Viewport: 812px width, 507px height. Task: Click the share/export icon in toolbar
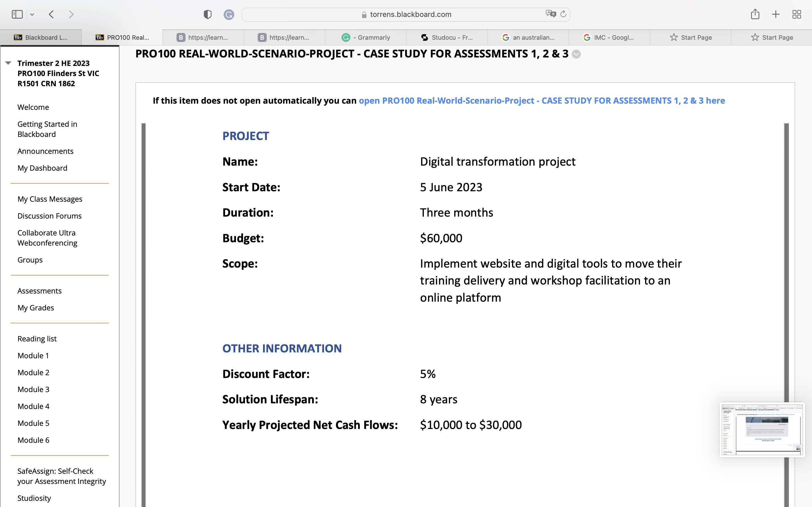click(755, 14)
